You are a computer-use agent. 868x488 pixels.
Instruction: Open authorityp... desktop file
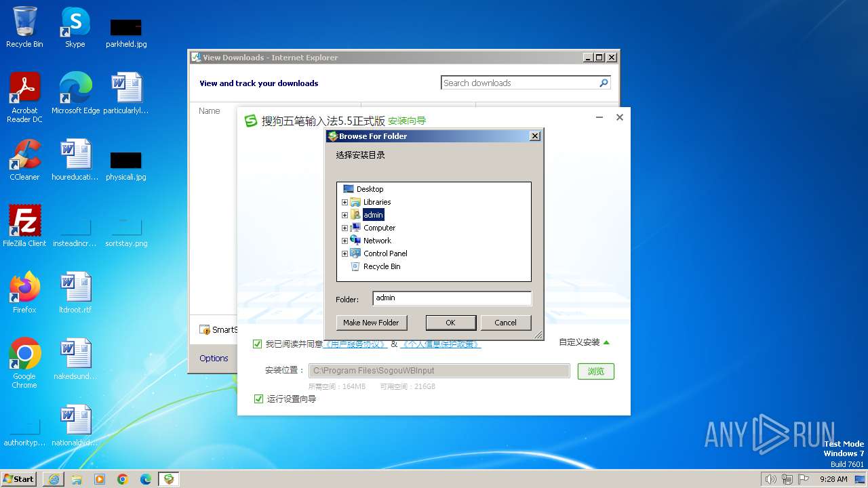24,431
